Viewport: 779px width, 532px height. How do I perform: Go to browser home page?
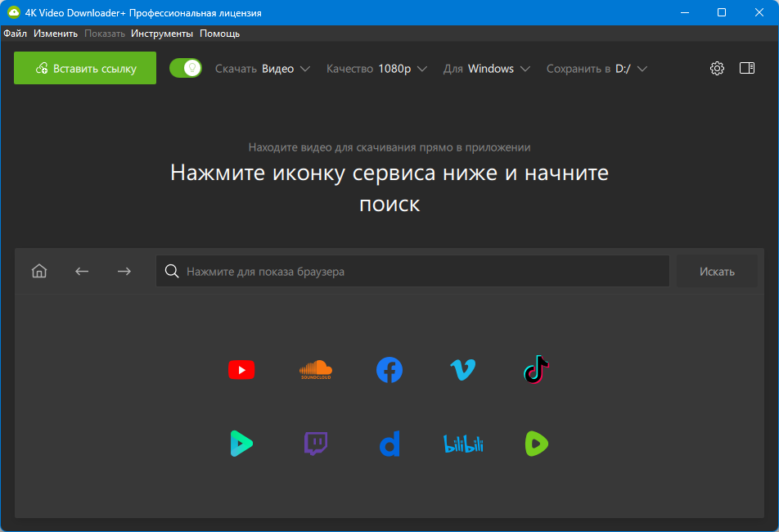click(39, 272)
